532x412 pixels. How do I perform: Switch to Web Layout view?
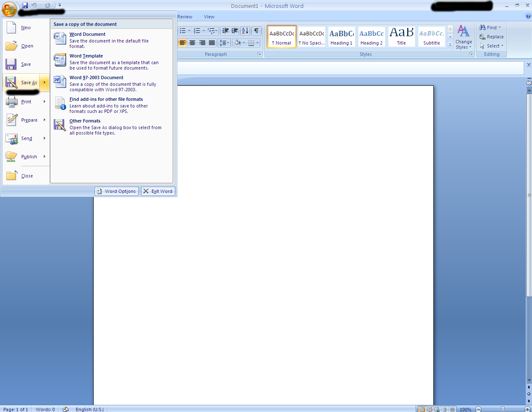pos(437,409)
